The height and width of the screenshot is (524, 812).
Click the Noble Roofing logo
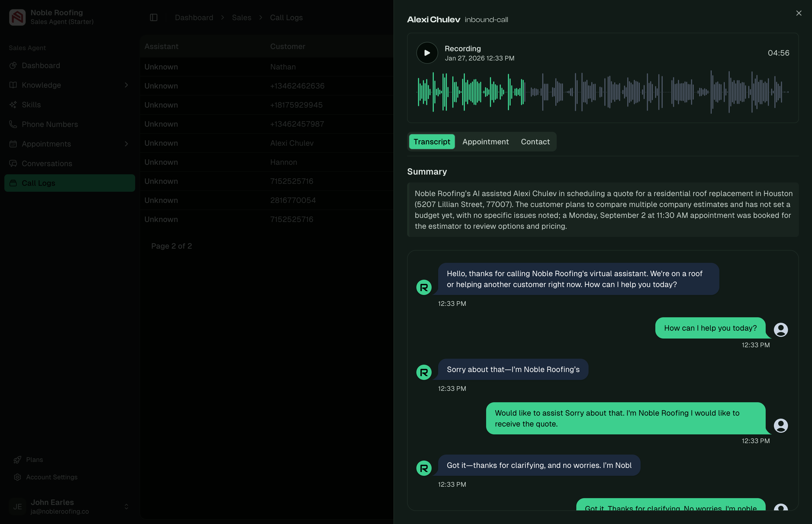17,17
